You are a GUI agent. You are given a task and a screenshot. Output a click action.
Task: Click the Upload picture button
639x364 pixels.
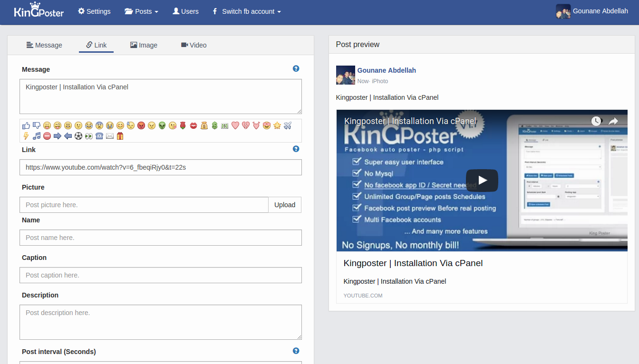coord(285,205)
